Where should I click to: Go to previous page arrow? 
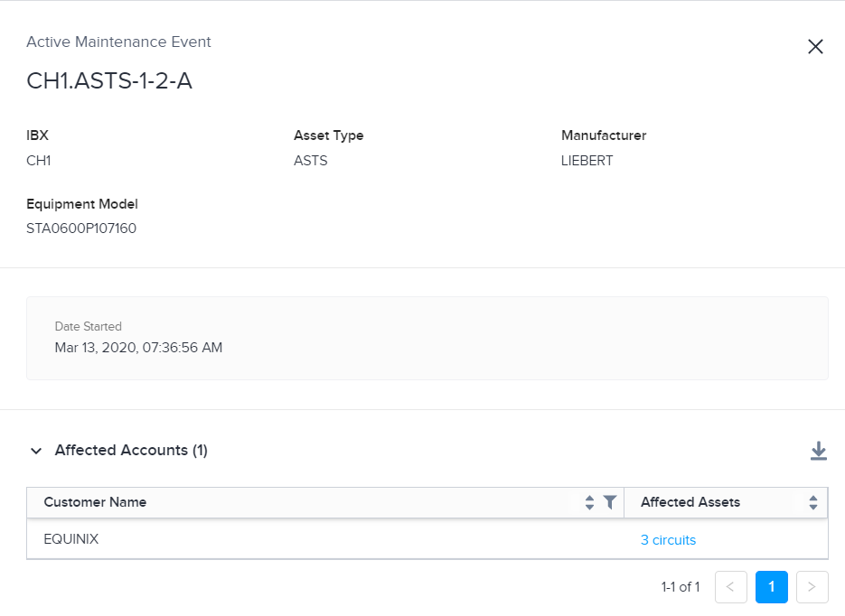[x=731, y=587]
